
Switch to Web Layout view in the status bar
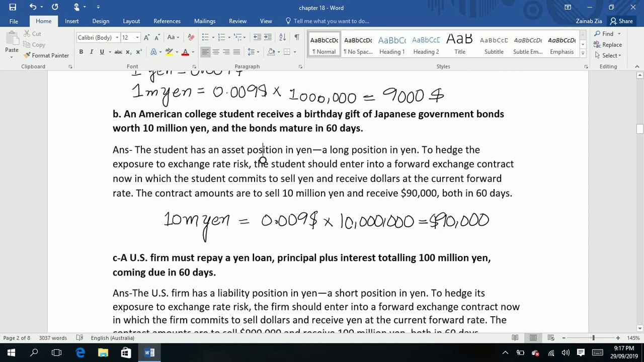(x=551, y=338)
